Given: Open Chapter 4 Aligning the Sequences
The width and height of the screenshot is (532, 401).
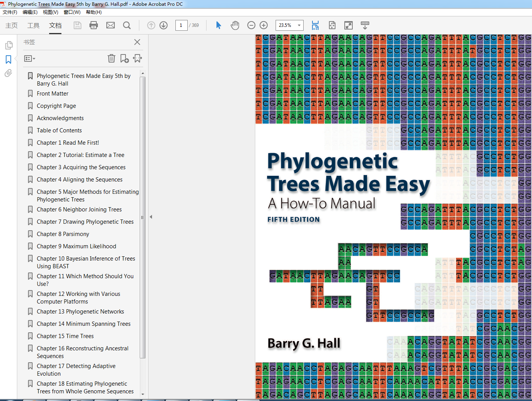Looking at the screenshot, I should click(x=80, y=180).
